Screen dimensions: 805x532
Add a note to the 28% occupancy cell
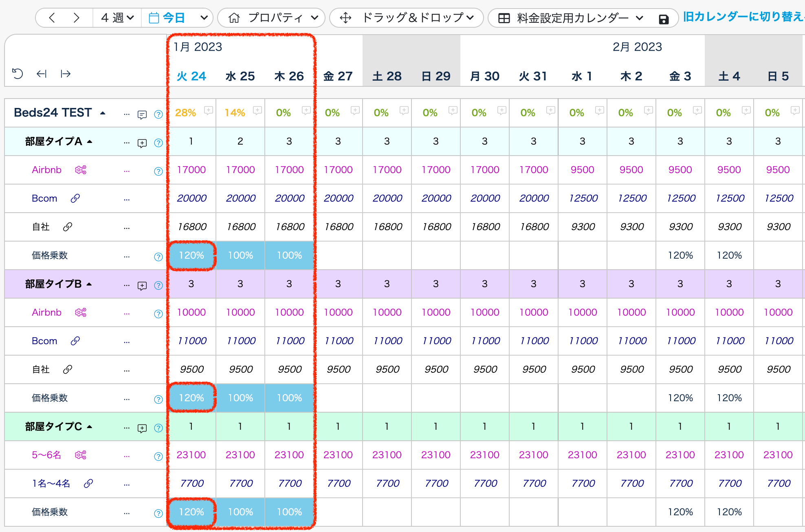click(x=209, y=110)
